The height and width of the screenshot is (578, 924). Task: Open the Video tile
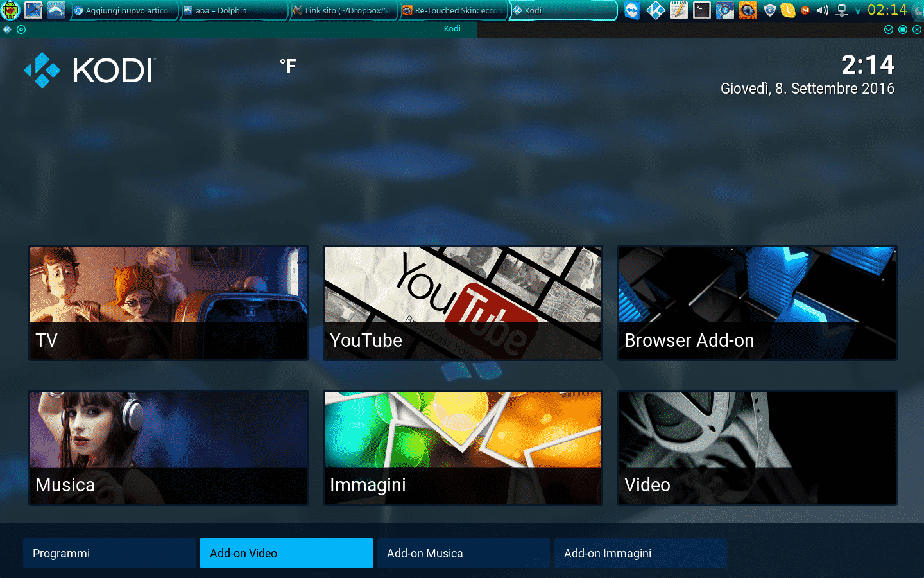pyautogui.click(x=757, y=448)
